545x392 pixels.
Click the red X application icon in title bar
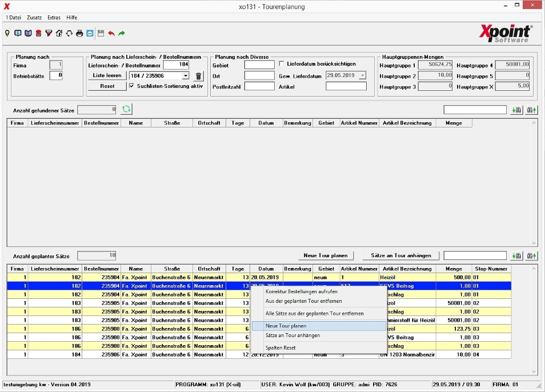[x=7, y=7]
